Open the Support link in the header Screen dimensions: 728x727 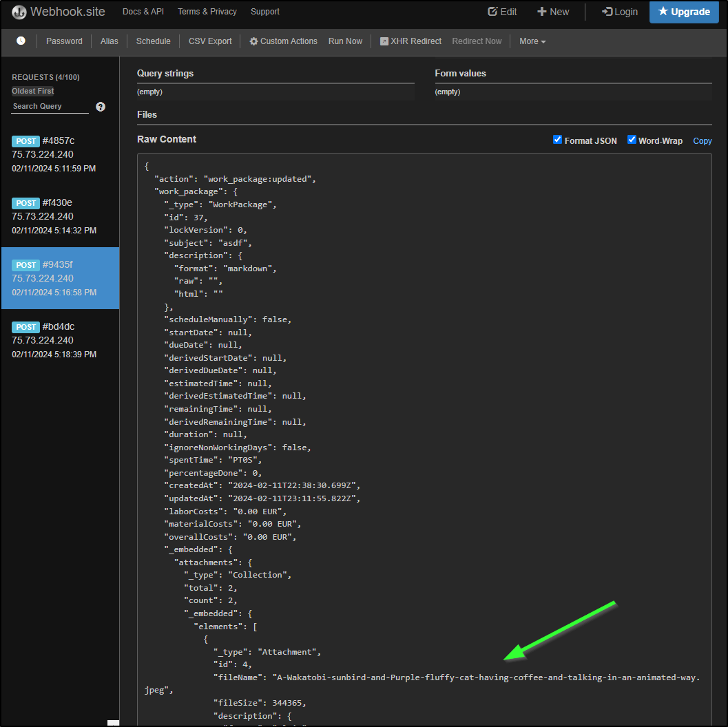(x=265, y=12)
